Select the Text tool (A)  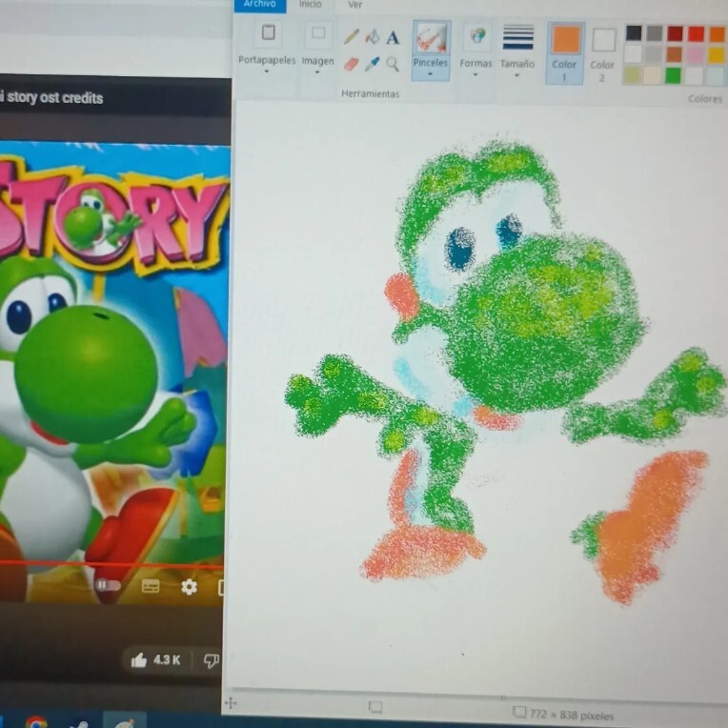(393, 37)
